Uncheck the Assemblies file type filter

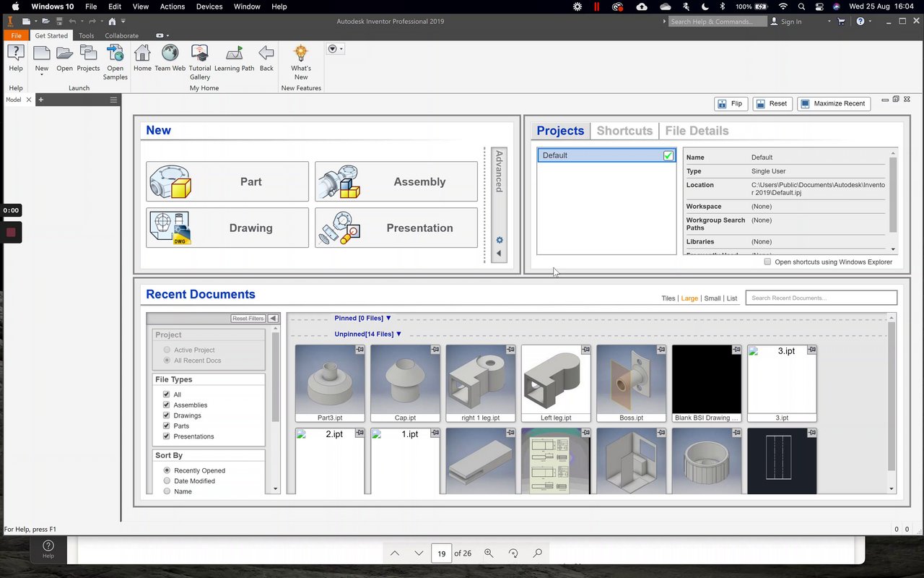tap(167, 405)
